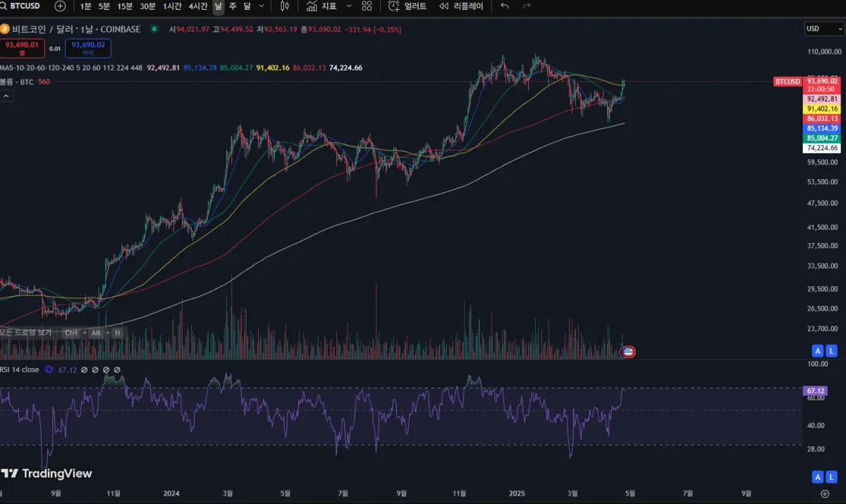Create an alert with 얼러트
This screenshot has width=846, height=504.
[x=407, y=6]
